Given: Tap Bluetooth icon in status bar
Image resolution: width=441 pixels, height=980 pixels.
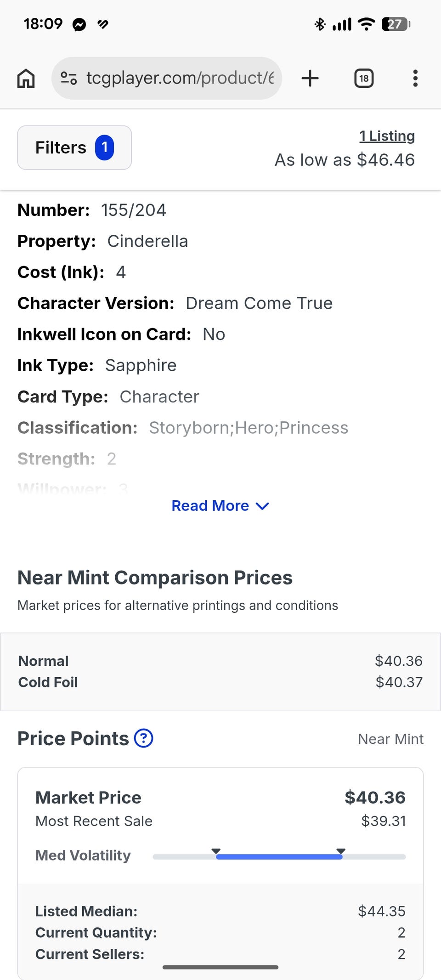Looking at the screenshot, I should (x=320, y=24).
